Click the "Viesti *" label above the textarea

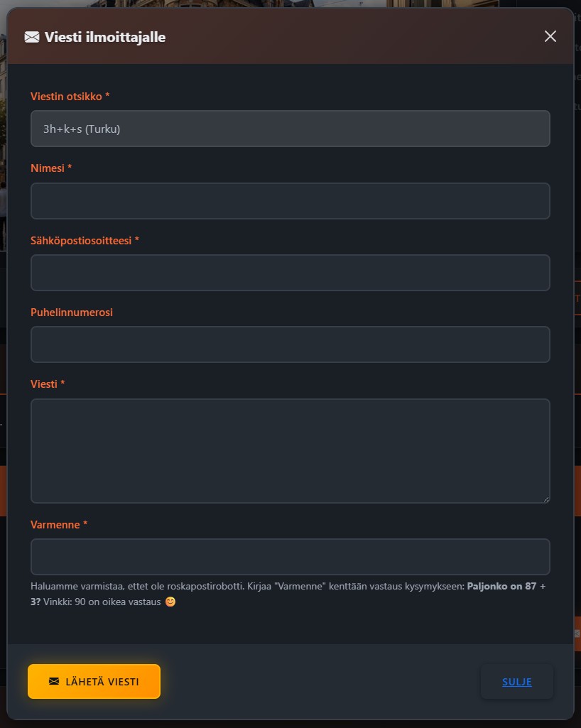click(48, 384)
